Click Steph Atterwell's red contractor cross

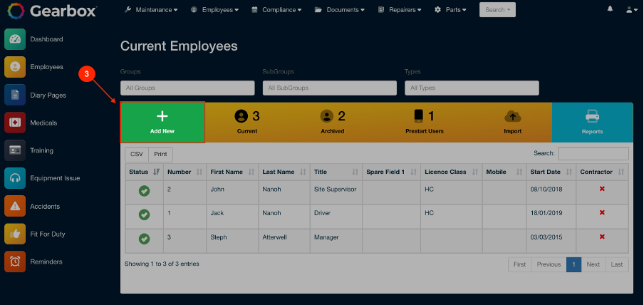coord(602,237)
